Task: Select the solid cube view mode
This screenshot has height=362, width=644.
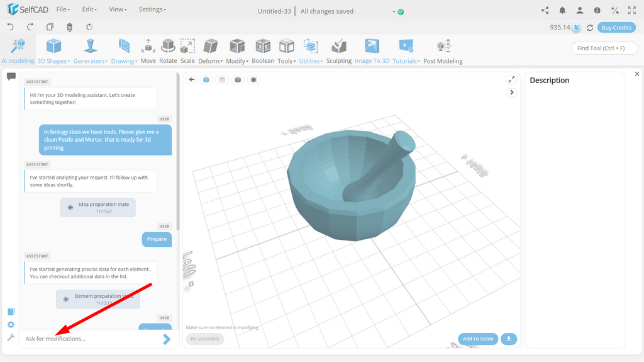Action: 206,79
